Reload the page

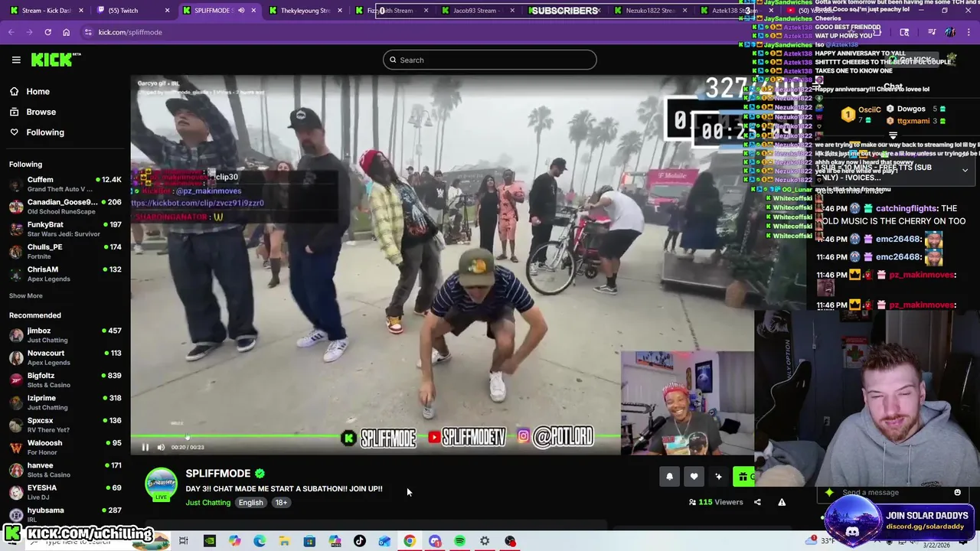(47, 32)
